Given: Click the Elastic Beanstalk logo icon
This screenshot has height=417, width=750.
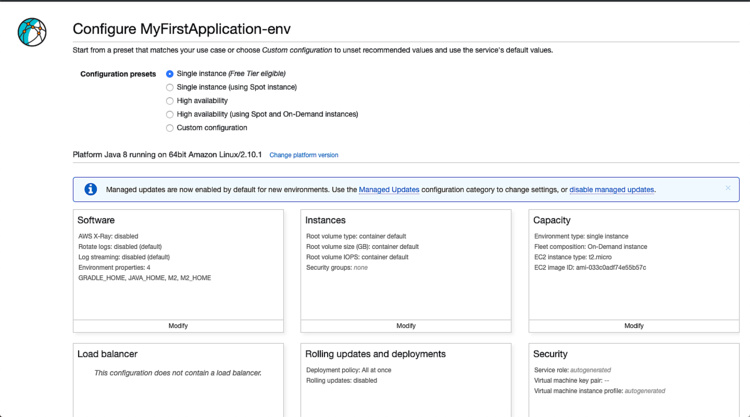Looking at the screenshot, I should (32, 32).
